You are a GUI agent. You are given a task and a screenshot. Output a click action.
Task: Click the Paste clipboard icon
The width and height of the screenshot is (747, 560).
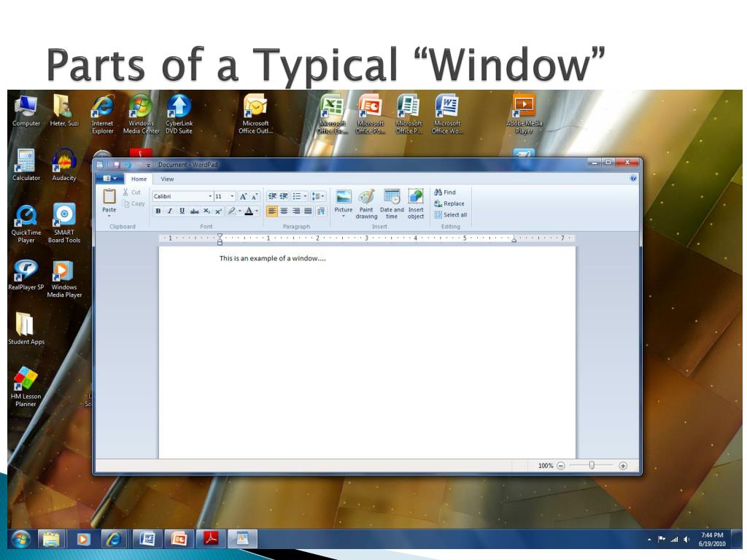(109, 196)
